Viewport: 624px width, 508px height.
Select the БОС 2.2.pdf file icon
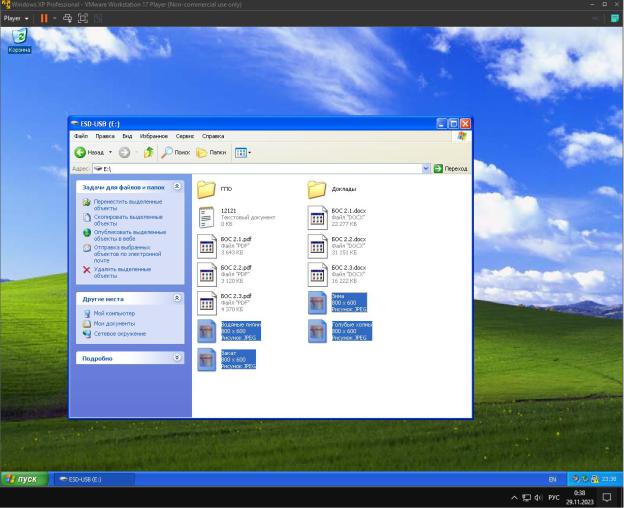click(207, 274)
